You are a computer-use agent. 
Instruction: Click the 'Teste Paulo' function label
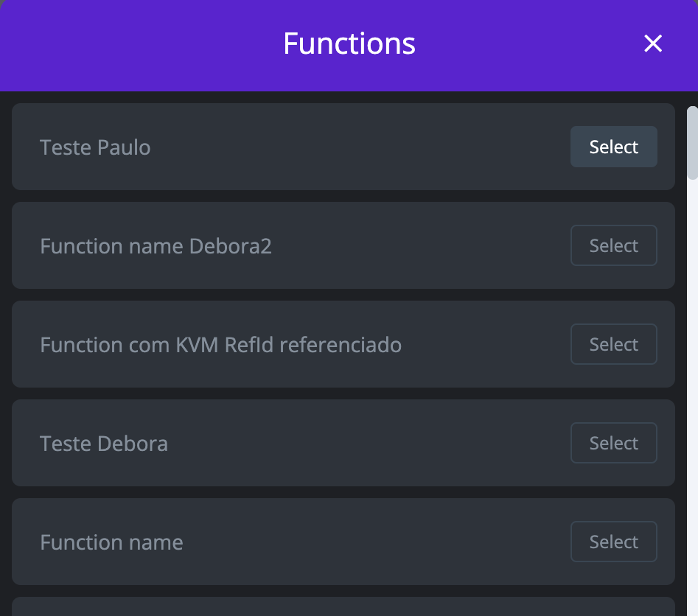pos(95,147)
